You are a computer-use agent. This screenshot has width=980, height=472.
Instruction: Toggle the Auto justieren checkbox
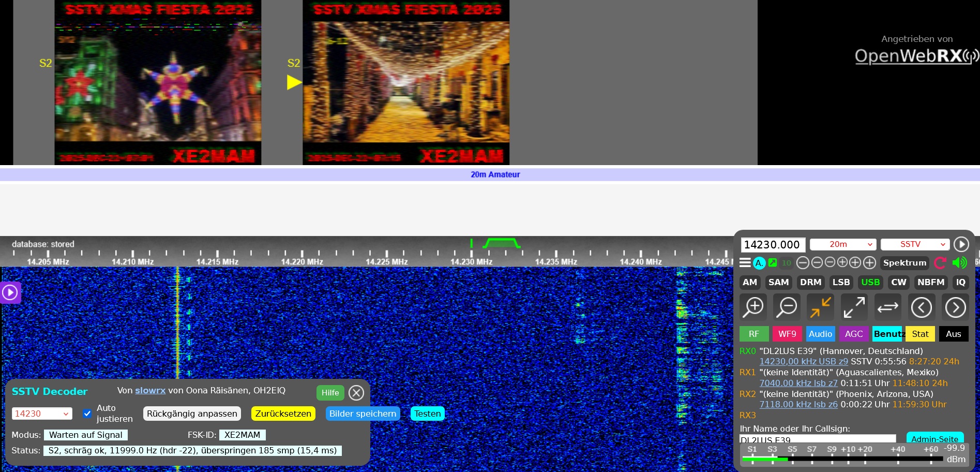click(x=87, y=414)
